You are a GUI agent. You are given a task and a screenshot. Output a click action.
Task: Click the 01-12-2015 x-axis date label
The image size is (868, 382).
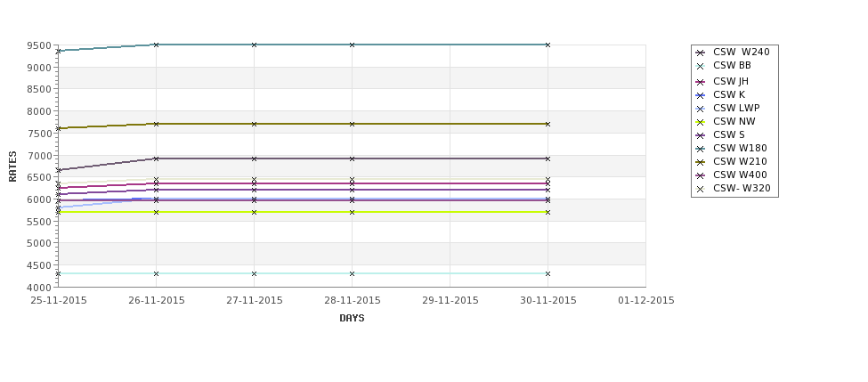646,301
